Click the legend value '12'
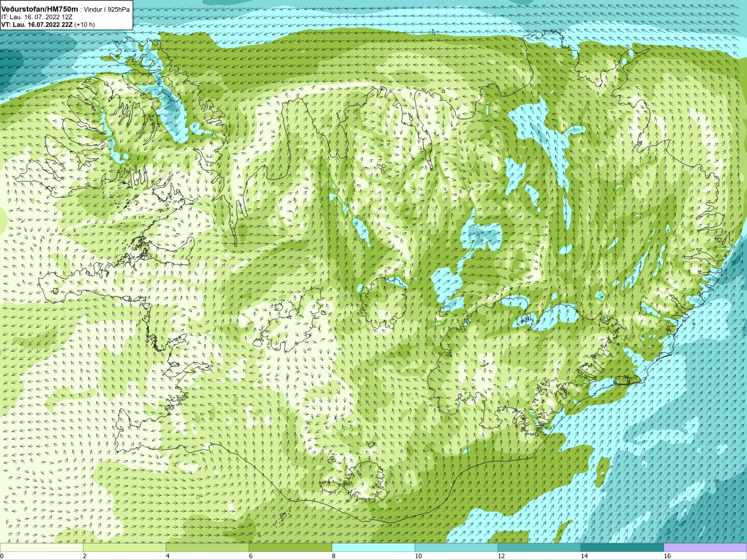747x560 pixels. [x=501, y=556]
